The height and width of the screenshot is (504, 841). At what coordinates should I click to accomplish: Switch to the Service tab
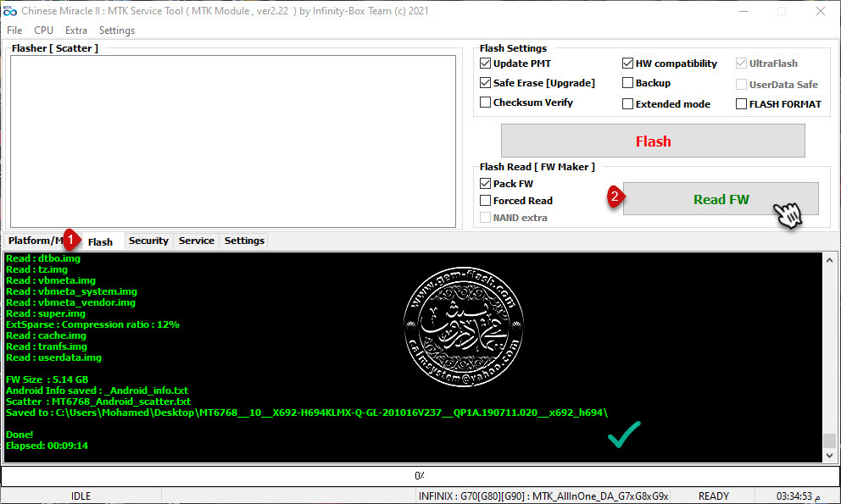click(x=197, y=241)
